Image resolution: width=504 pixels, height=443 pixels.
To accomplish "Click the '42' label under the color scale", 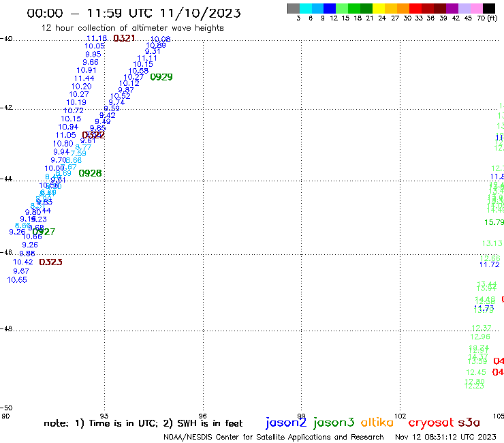I will coord(456,18).
